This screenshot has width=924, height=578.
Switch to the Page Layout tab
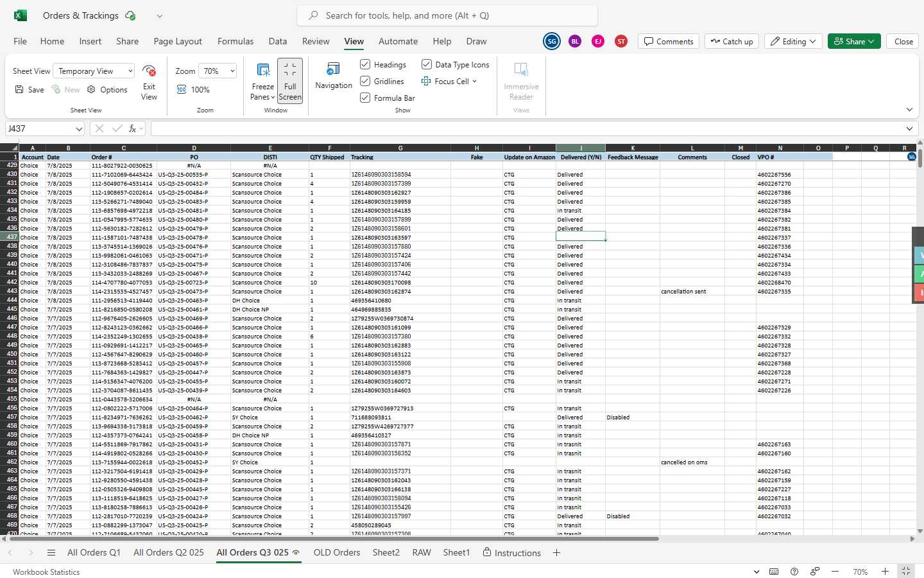tap(178, 41)
